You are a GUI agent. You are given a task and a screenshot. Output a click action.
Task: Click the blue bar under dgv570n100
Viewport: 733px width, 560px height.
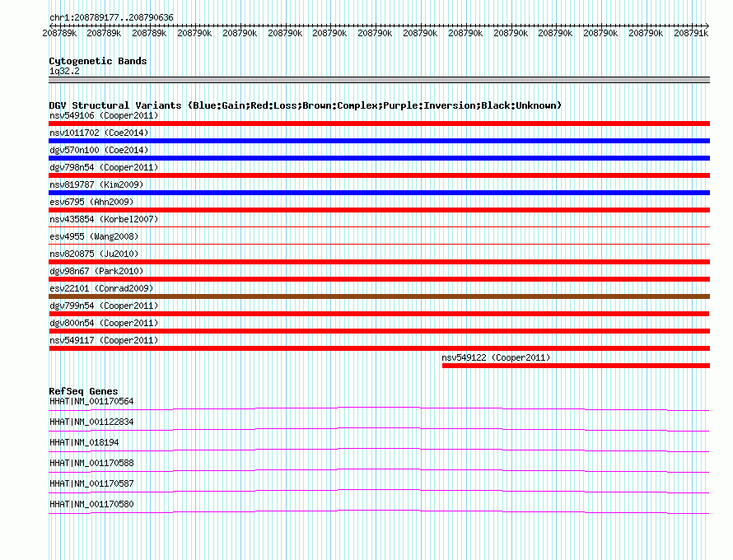tap(379, 158)
